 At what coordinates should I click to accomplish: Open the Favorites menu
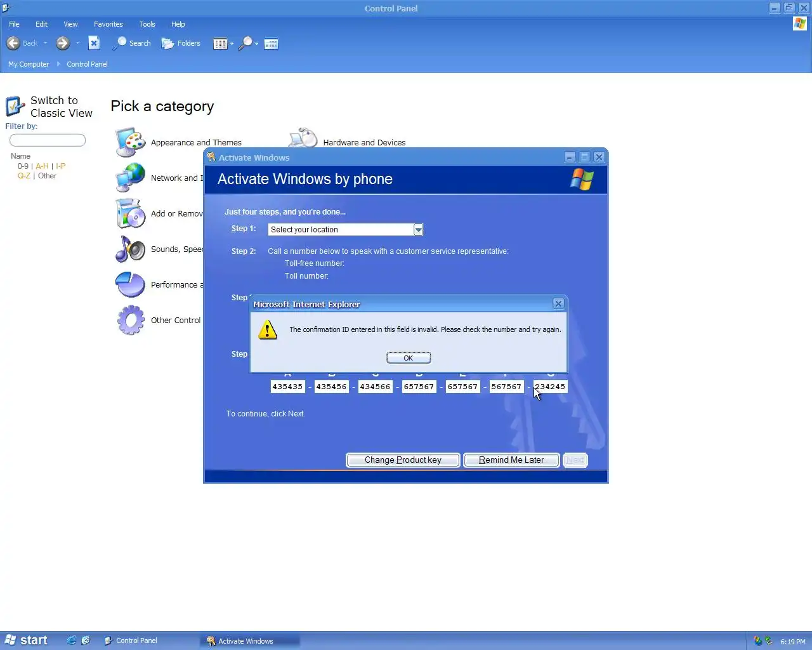108,24
